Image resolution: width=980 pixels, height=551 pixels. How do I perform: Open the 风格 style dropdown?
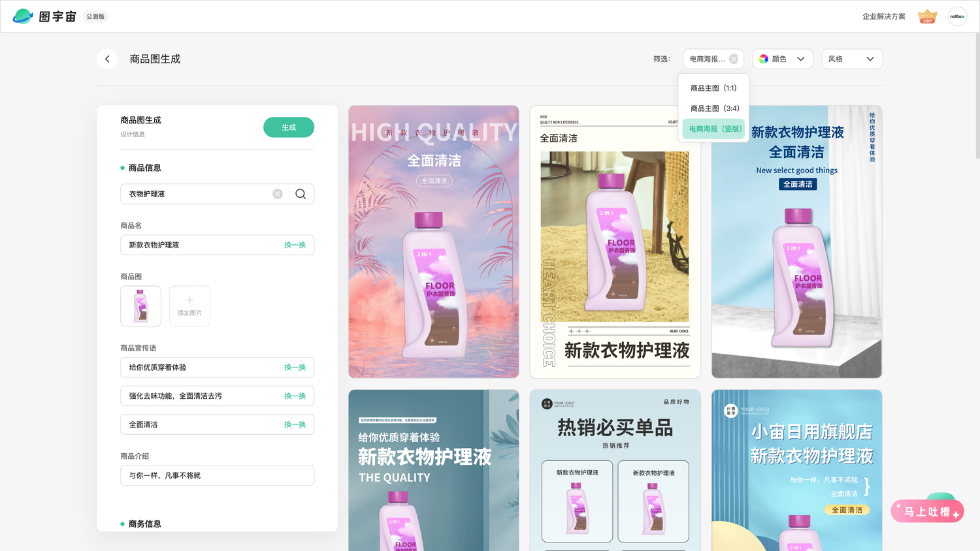851,59
